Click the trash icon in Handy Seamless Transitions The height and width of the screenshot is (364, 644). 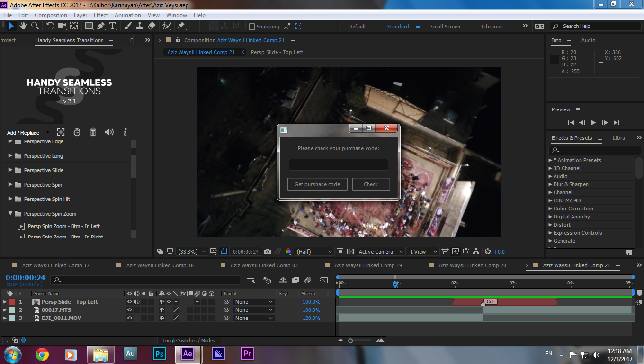click(93, 132)
